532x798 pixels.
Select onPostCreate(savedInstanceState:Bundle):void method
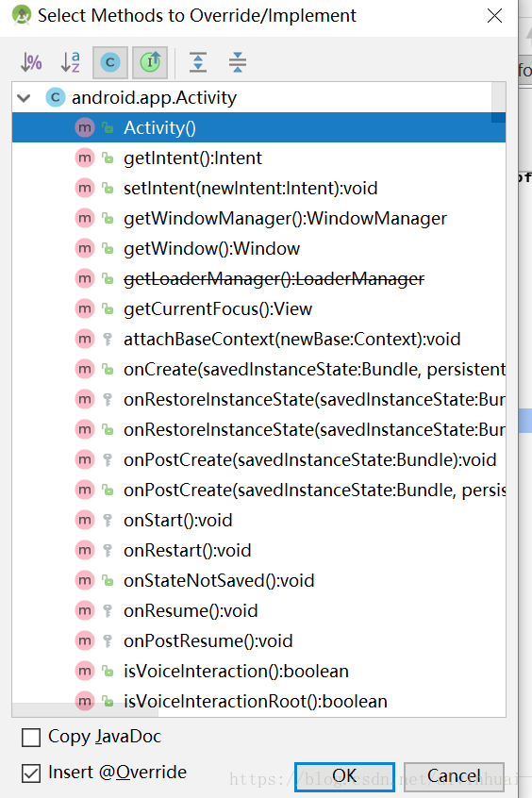coord(258,459)
